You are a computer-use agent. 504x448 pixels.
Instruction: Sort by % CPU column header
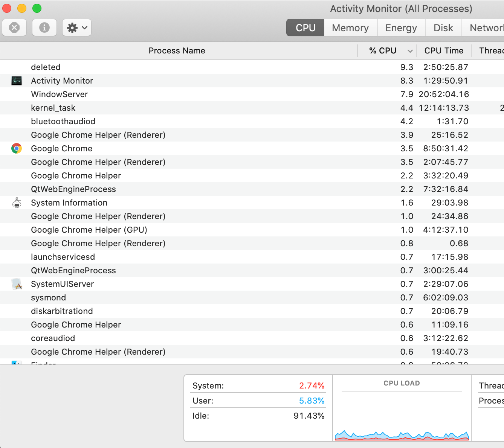coord(387,51)
